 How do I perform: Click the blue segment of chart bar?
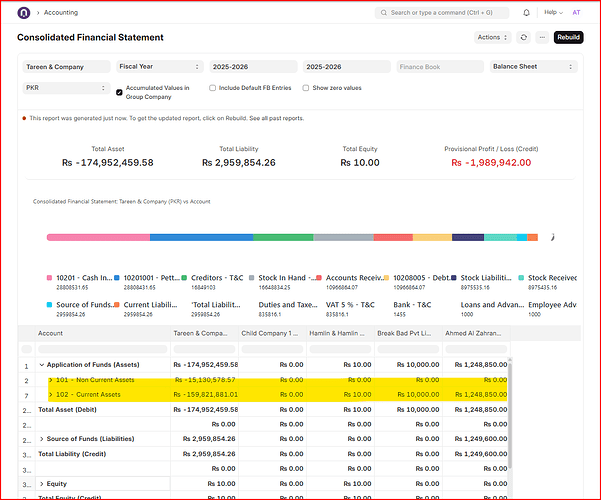click(x=202, y=238)
